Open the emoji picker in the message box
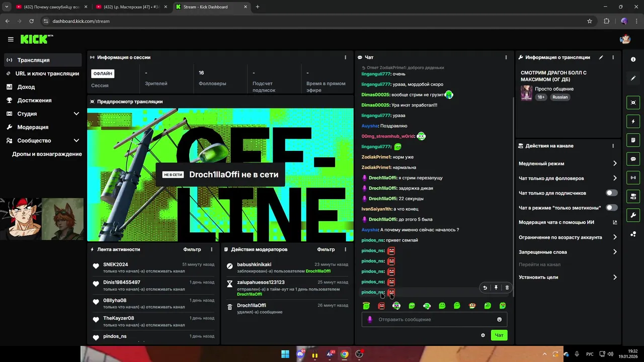 [499, 319]
